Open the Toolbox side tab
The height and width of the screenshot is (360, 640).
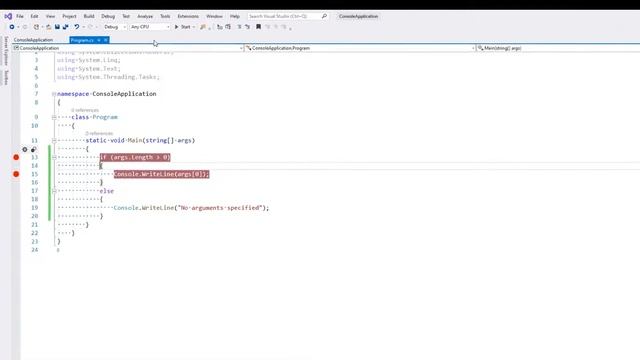click(x=6, y=77)
